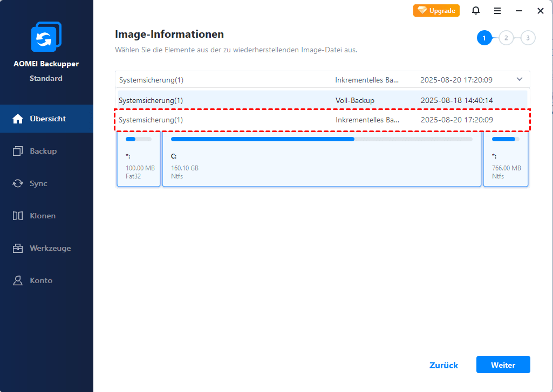Click the Weiter button
Screen dimensions: 553x392
tap(503, 365)
